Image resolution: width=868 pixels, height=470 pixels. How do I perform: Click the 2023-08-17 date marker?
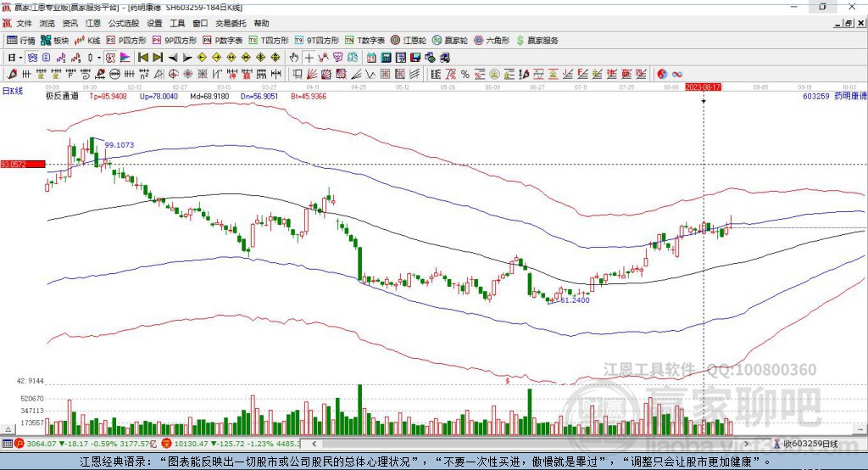[x=703, y=87]
